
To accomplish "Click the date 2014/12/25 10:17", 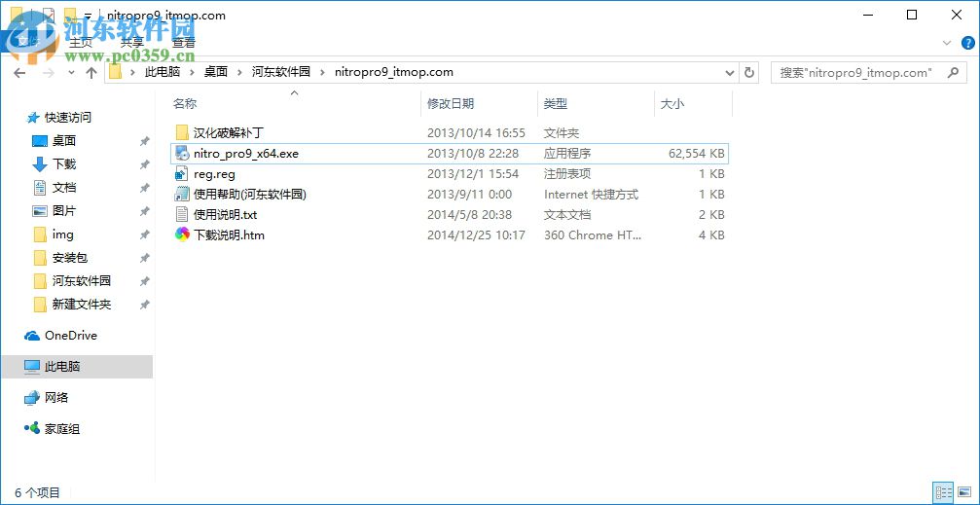I will tap(476, 235).
